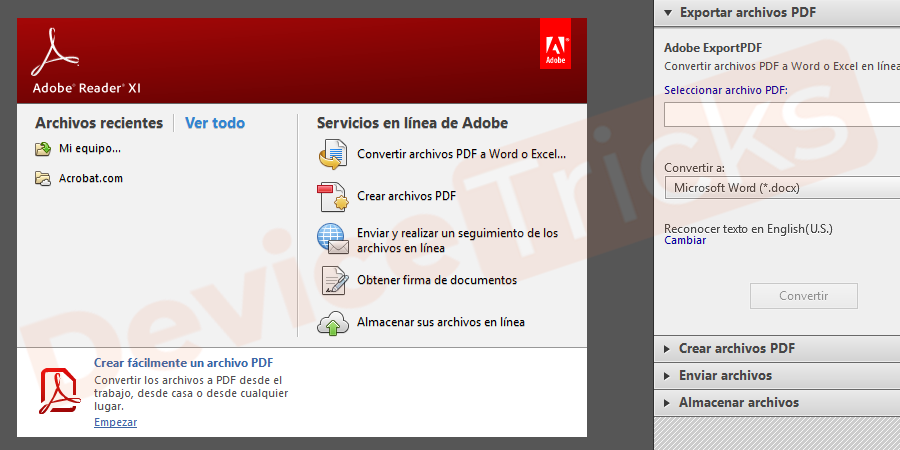Collapse the Exportar archivos PDF panel
This screenshot has width=900, height=450.
777,13
